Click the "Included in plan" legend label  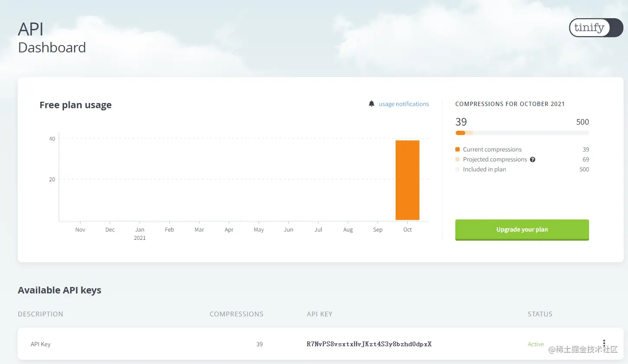(484, 169)
